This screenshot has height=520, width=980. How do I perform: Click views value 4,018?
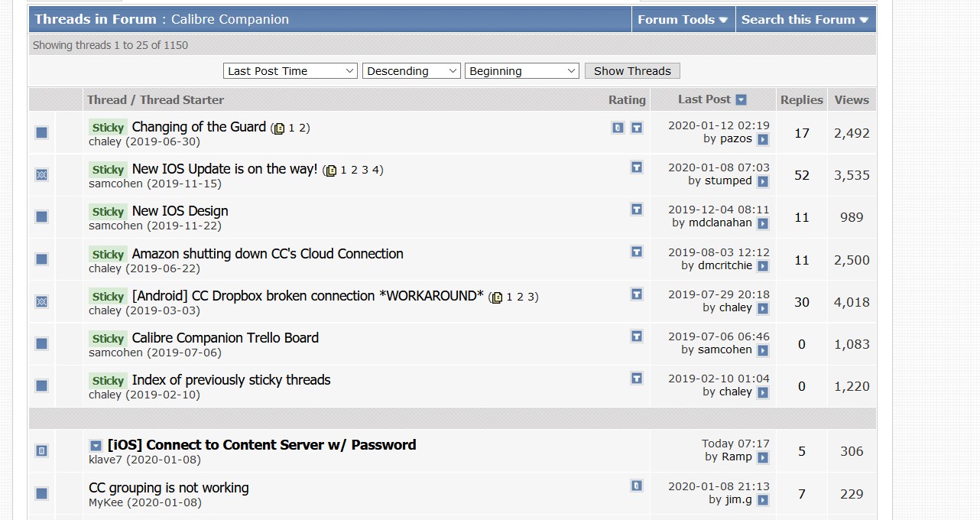click(852, 302)
